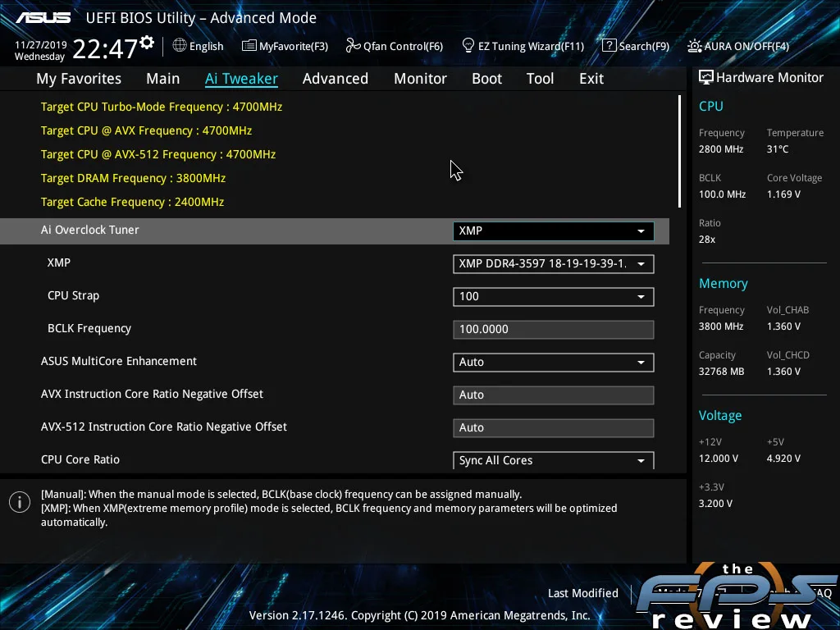This screenshot has width=840, height=630.
Task: Click CPU heading in Hardware Monitor
Action: [x=711, y=106]
